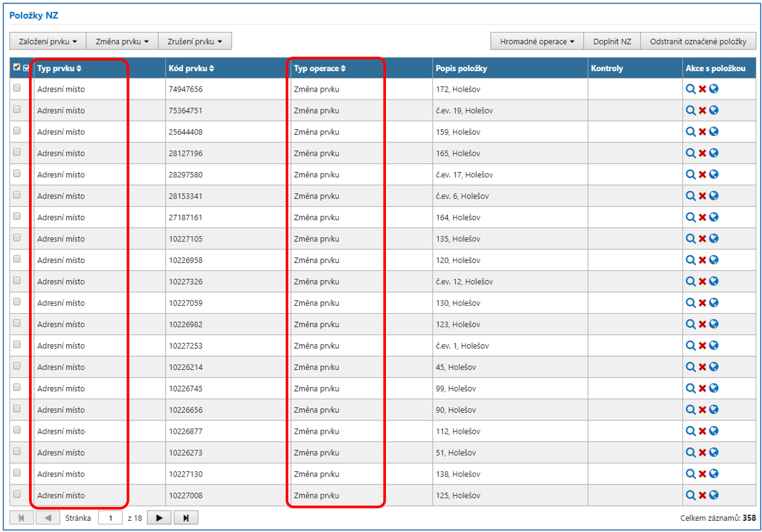The height and width of the screenshot is (532, 762).
Task: Click the page number input field
Action: [x=110, y=518]
